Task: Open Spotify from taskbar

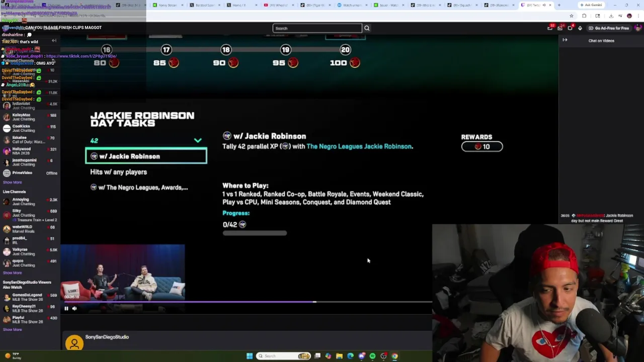Action: coord(372,356)
